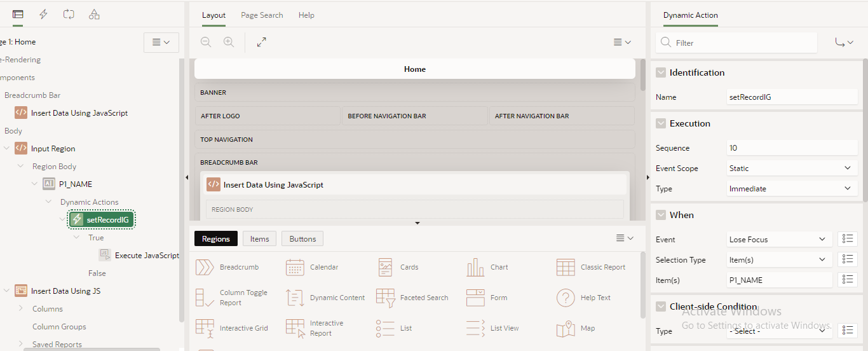Open the Event Lose Focus dropdown
868x351 pixels.
point(780,240)
